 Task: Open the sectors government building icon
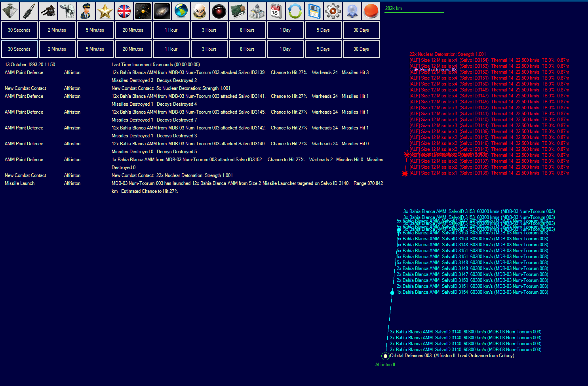coord(257,11)
